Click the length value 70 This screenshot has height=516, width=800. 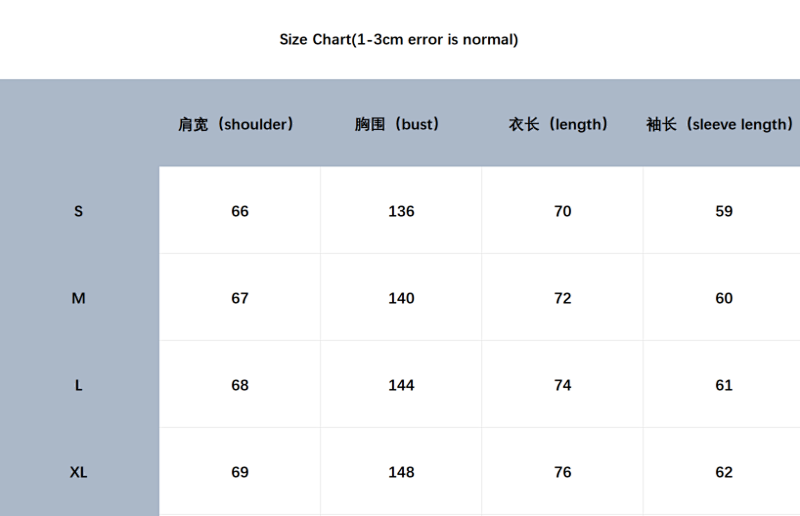562,211
